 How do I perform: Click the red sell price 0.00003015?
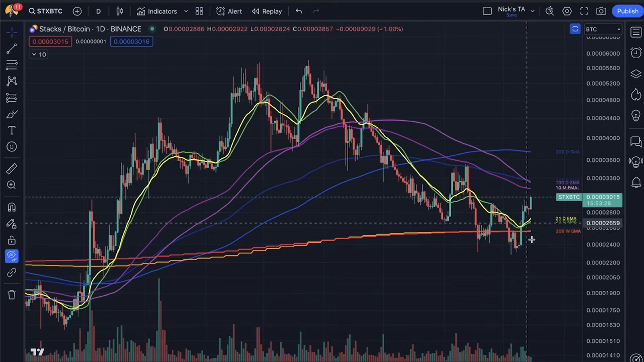(50, 41)
